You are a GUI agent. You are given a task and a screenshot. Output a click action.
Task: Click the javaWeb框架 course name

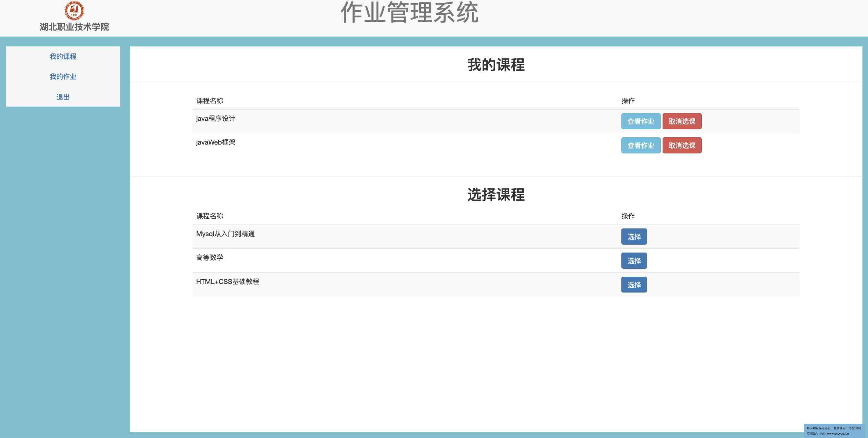[x=216, y=142]
